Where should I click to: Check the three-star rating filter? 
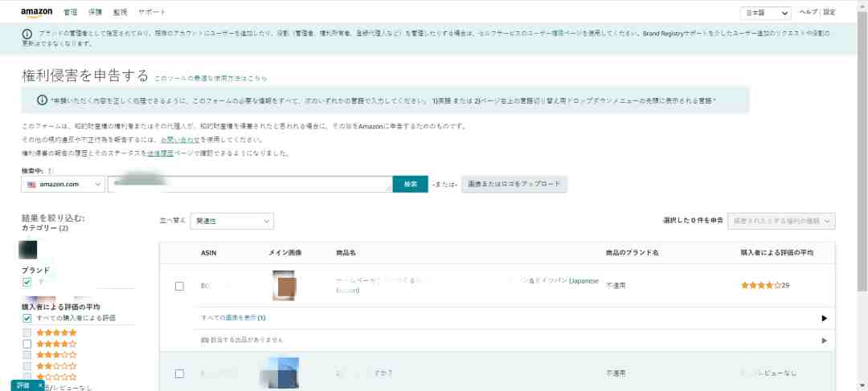click(27, 355)
